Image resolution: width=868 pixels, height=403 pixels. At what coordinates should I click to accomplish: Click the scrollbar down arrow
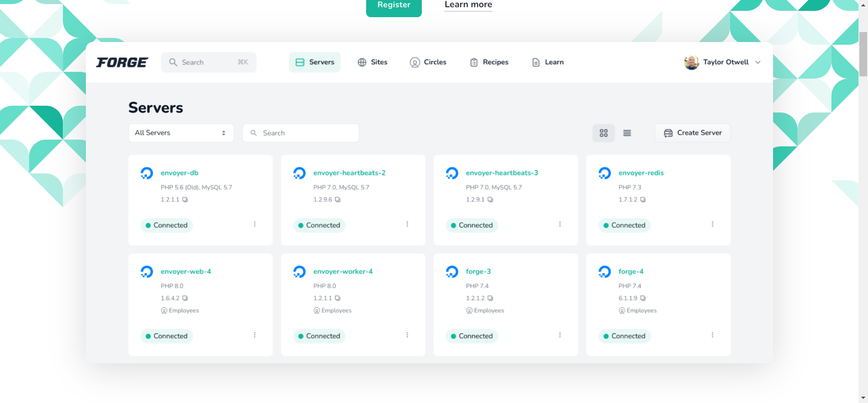[863, 398]
